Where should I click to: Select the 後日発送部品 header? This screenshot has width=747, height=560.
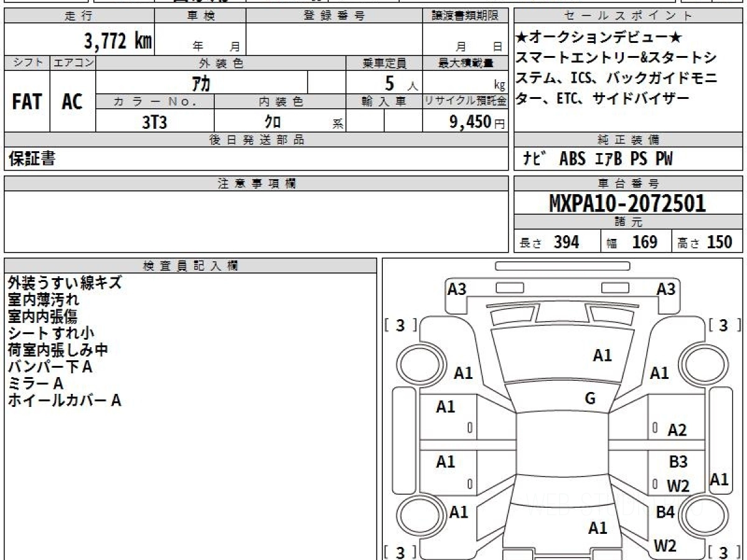[x=256, y=140]
